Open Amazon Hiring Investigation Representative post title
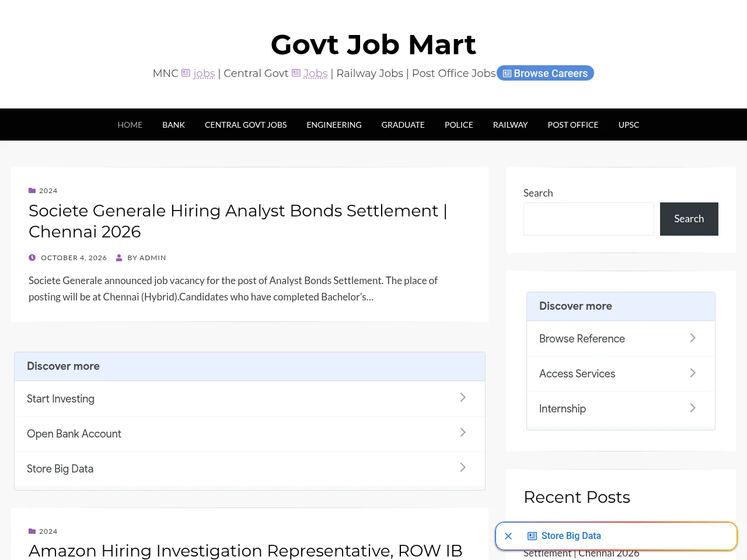The height and width of the screenshot is (560, 747). click(246, 550)
